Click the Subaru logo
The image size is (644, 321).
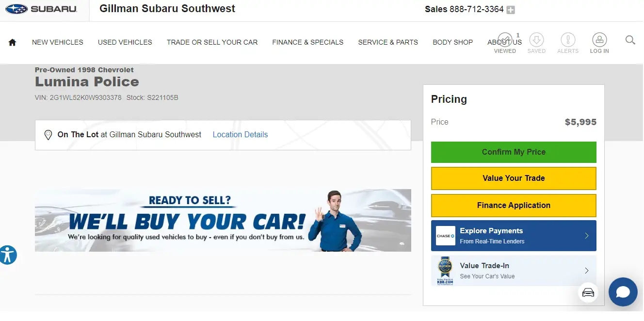(41, 9)
